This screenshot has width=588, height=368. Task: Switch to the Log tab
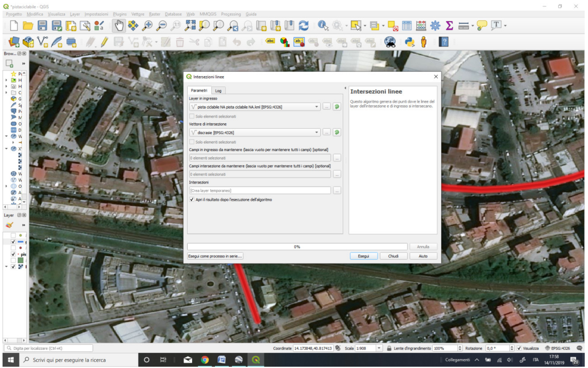[x=218, y=91]
